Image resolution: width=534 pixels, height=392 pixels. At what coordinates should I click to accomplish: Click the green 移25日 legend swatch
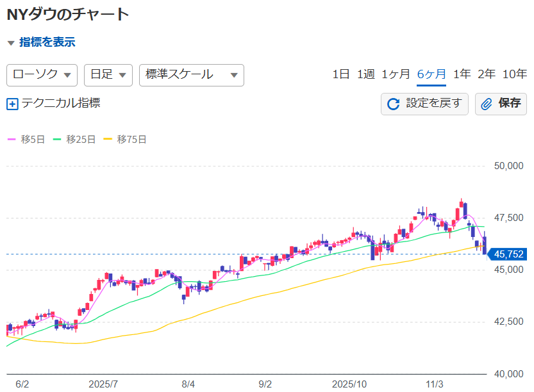56,139
